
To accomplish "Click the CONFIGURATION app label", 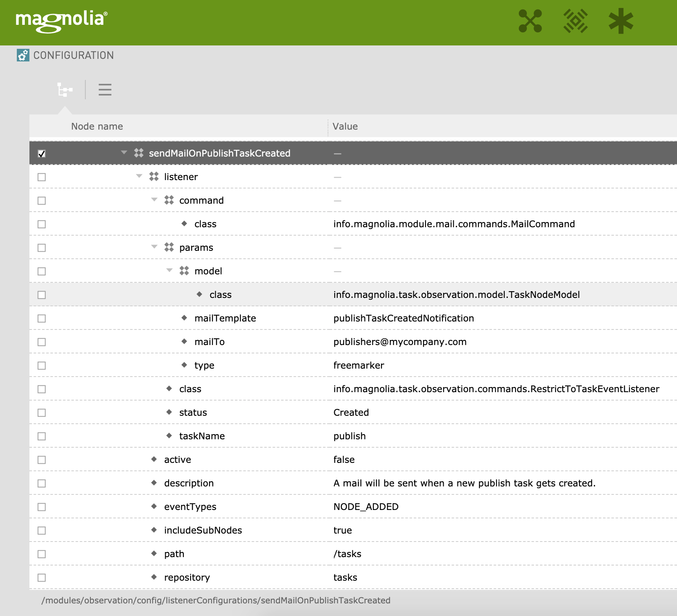I will (73, 55).
